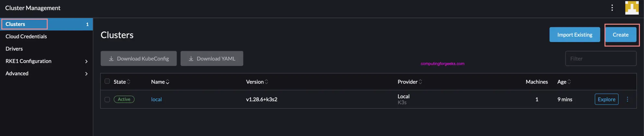Sort clusters by Age column arrows
The image size is (644, 136).
[569, 82]
